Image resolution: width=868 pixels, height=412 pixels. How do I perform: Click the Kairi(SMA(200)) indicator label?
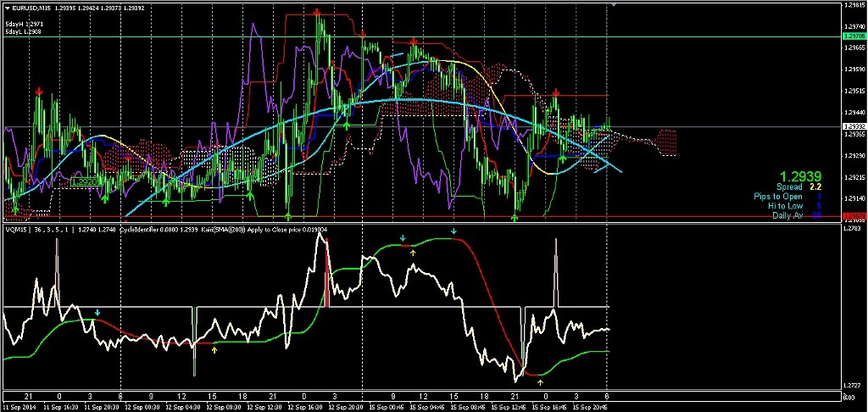(x=221, y=230)
